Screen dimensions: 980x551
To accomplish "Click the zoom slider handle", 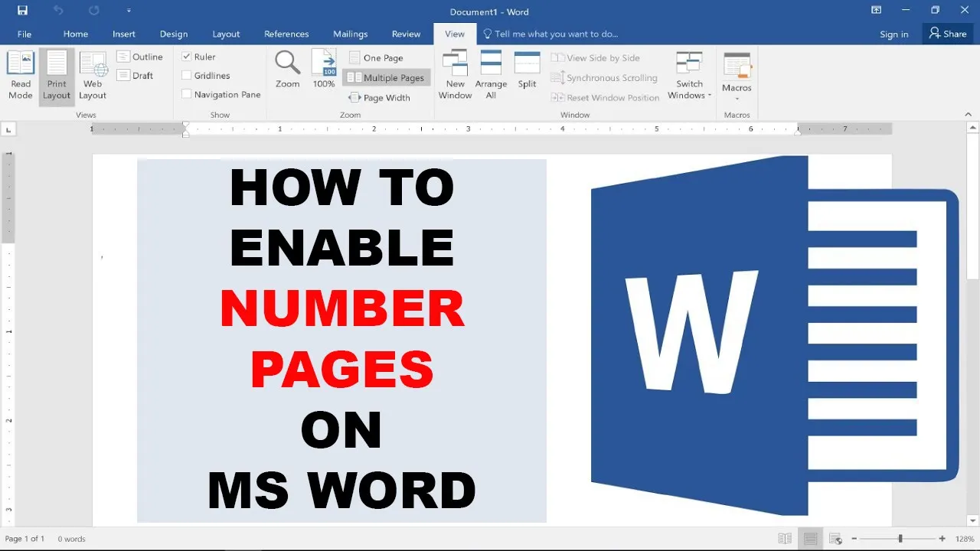I will point(900,539).
